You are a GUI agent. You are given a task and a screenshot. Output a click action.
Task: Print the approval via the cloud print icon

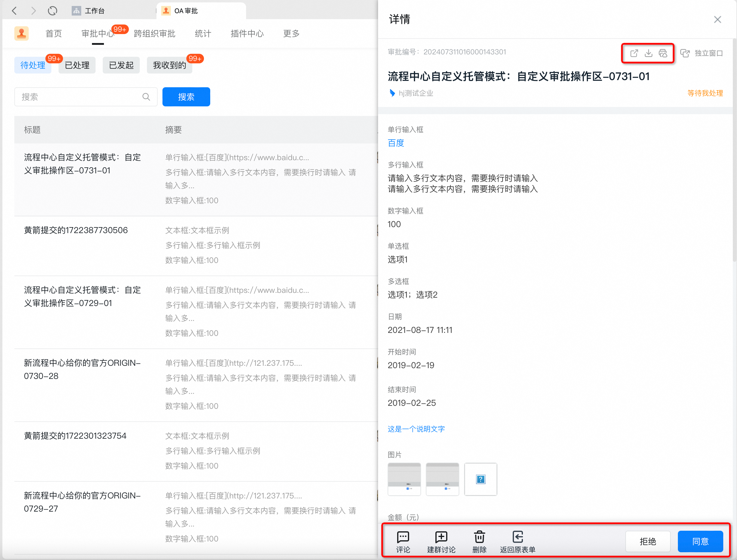(x=663, y=53)
